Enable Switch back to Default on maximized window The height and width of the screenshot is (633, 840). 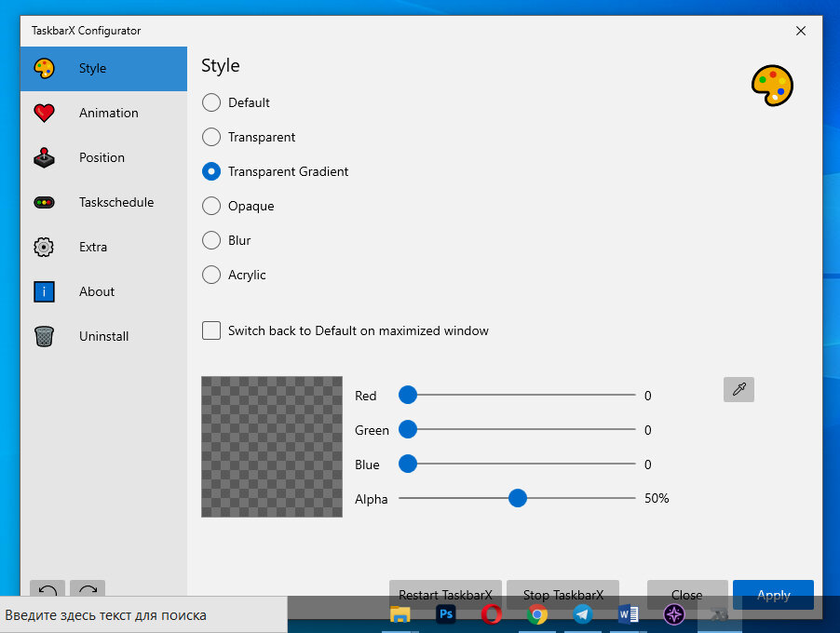(211, 330)
